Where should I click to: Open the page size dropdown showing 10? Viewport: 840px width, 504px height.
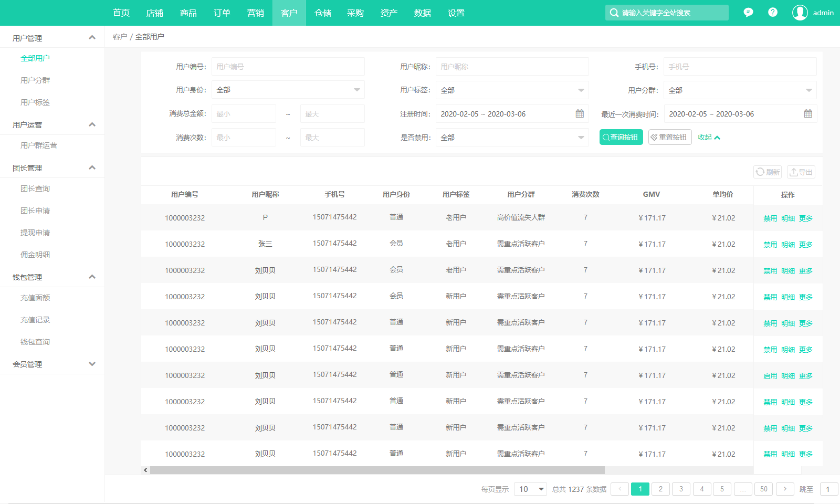[x=530, y=489]
